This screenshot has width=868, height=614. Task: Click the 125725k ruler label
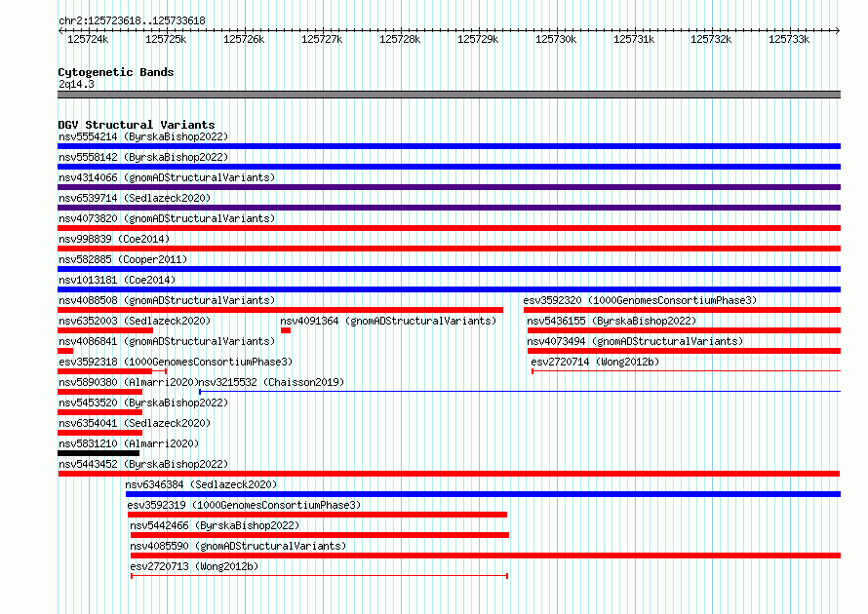[166, 39]
